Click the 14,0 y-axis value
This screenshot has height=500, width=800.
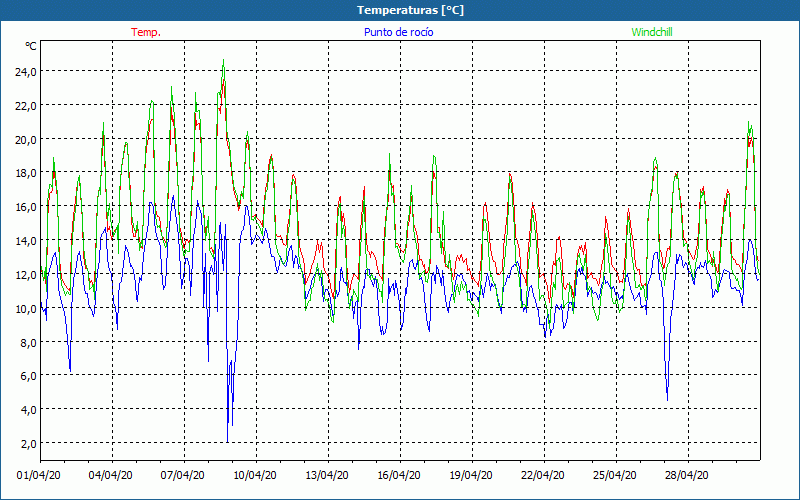[26, 240]
